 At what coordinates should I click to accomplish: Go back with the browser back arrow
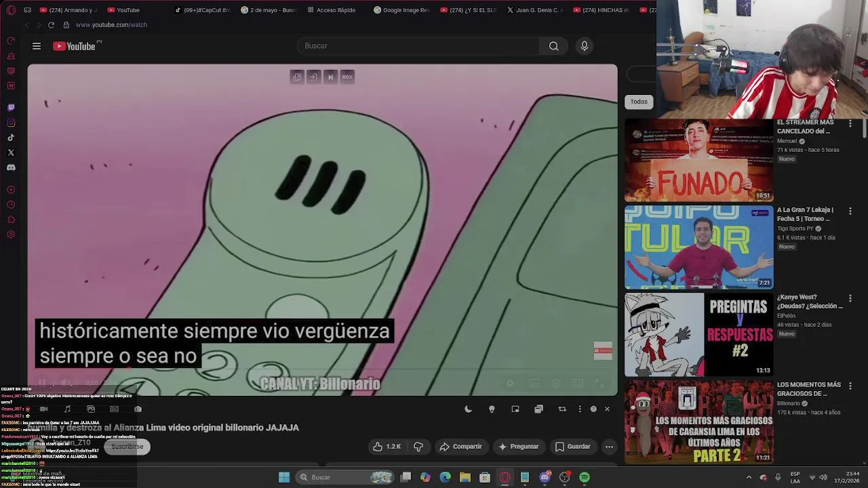click(x=26, y=25)
